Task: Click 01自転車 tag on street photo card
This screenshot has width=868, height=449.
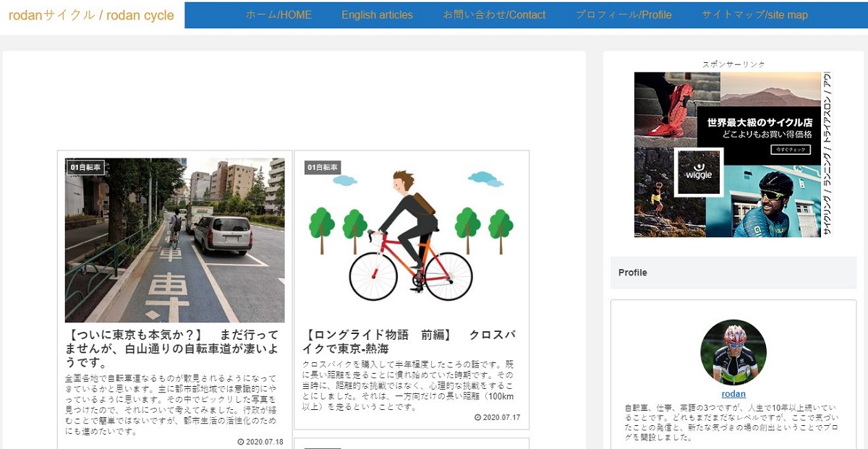Action: coord(85,168)
